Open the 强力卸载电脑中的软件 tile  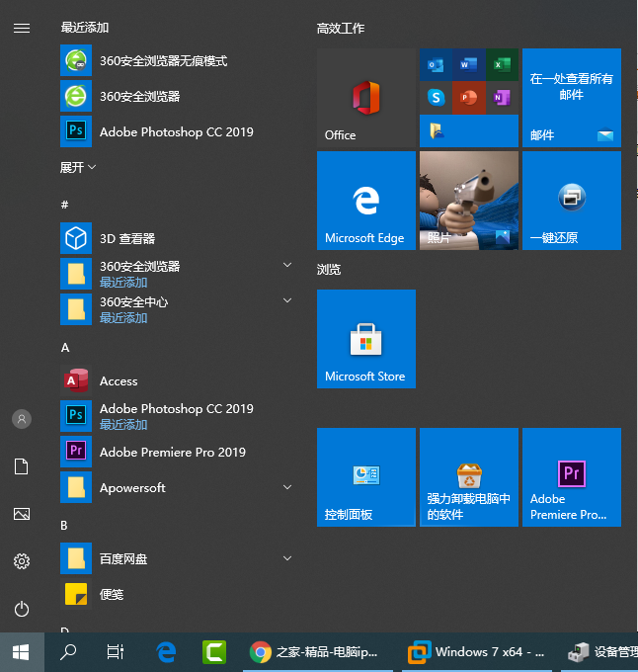coord(469,477)
